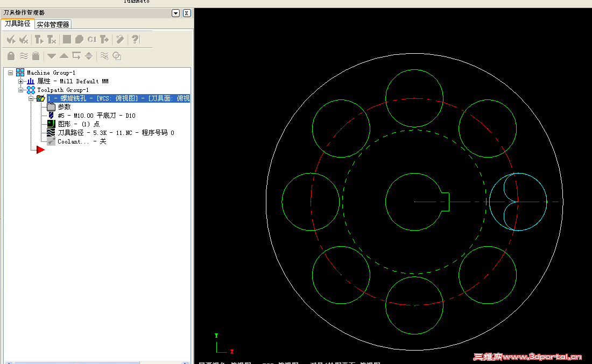The image size is (592, 364).
Task: Toggle Coolant... - 关 entry
Action: point(82,141)
